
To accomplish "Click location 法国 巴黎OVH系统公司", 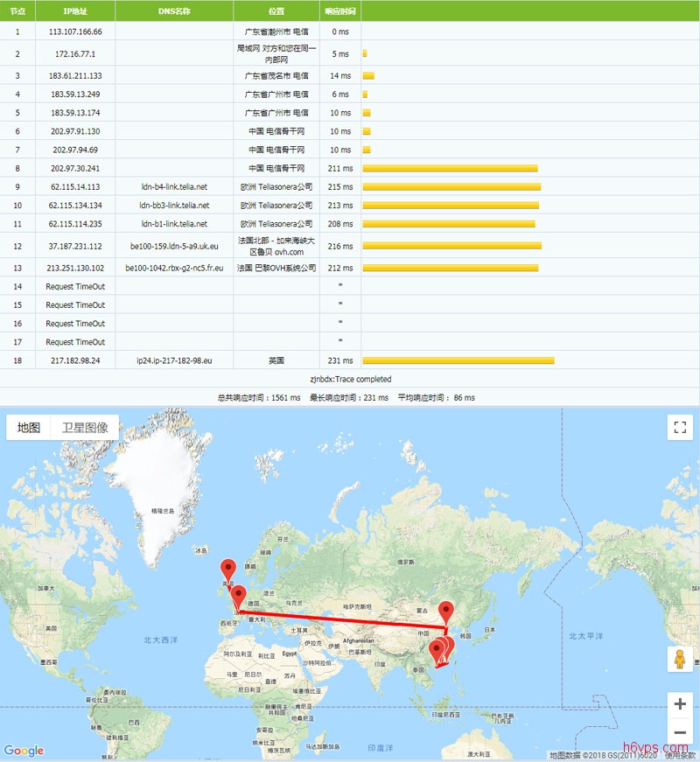I will [x=276, y=268].
